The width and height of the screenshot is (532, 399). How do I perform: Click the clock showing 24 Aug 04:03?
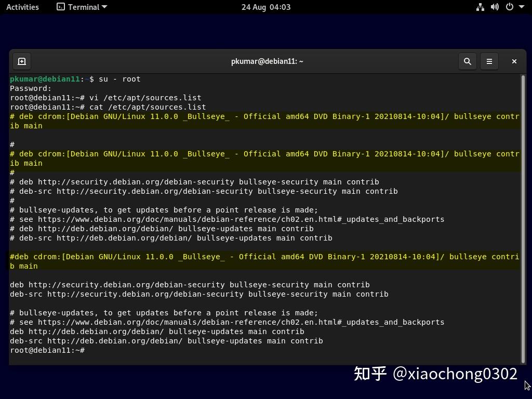pos(266,7)
